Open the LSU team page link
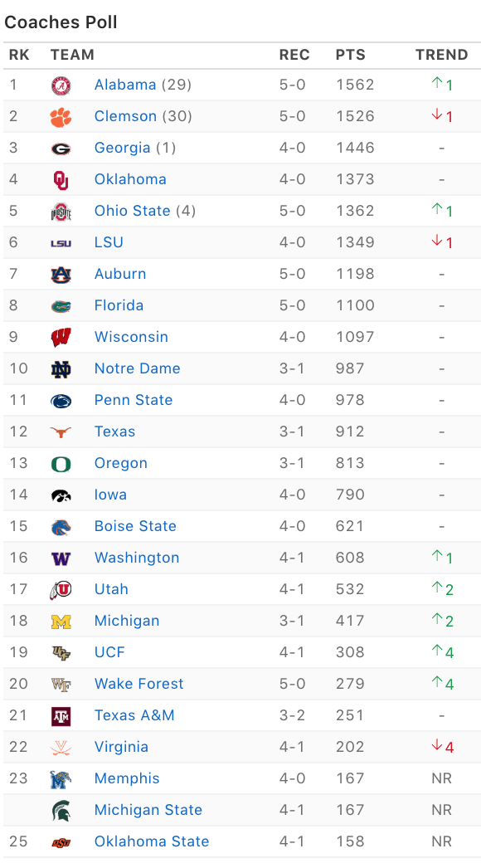This screenshot has width=481, height=868. coord(109,242)
